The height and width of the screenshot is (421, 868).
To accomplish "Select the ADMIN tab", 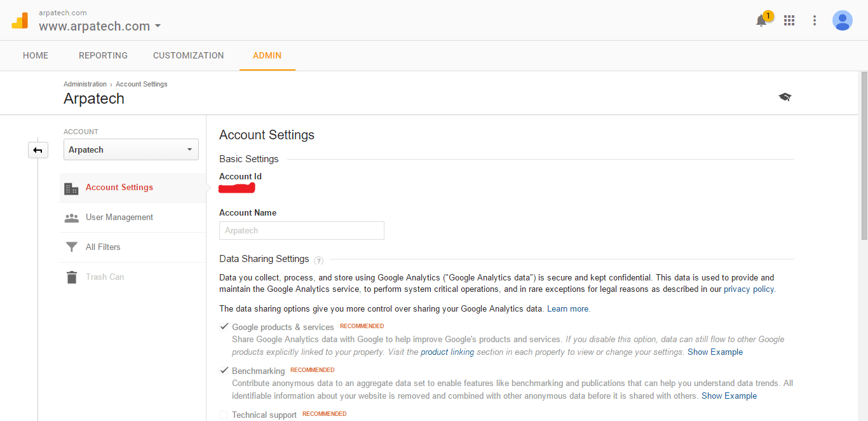I will click(x=267, y=55).
